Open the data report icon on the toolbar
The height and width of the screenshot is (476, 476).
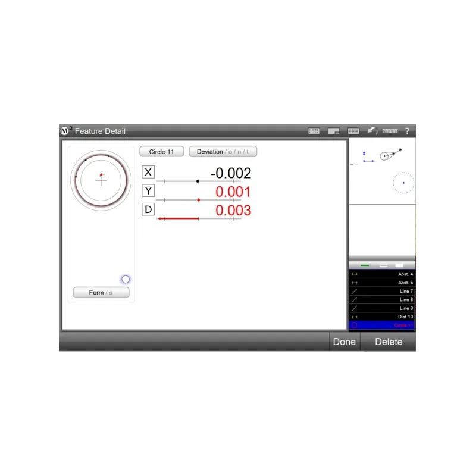[x=314, y=131]
